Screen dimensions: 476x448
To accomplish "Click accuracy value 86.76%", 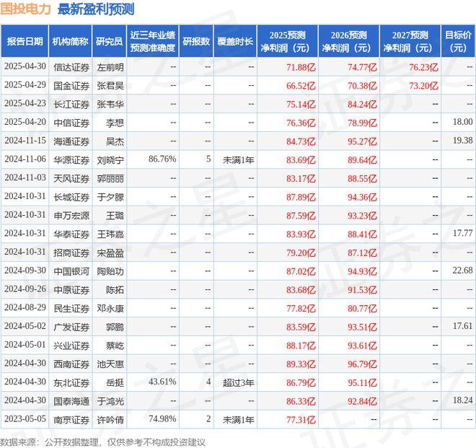I will point(162,159).
